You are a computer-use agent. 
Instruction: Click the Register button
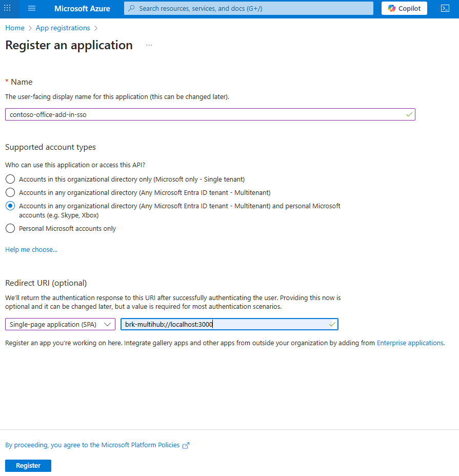[x=28, y=465]
